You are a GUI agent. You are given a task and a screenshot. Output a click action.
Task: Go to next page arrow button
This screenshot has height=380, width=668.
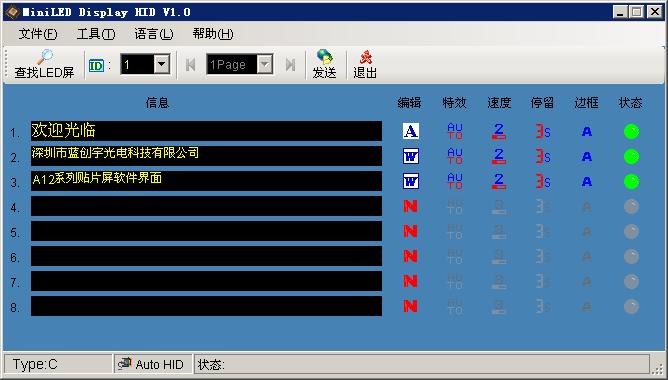[x=291, y=65]
